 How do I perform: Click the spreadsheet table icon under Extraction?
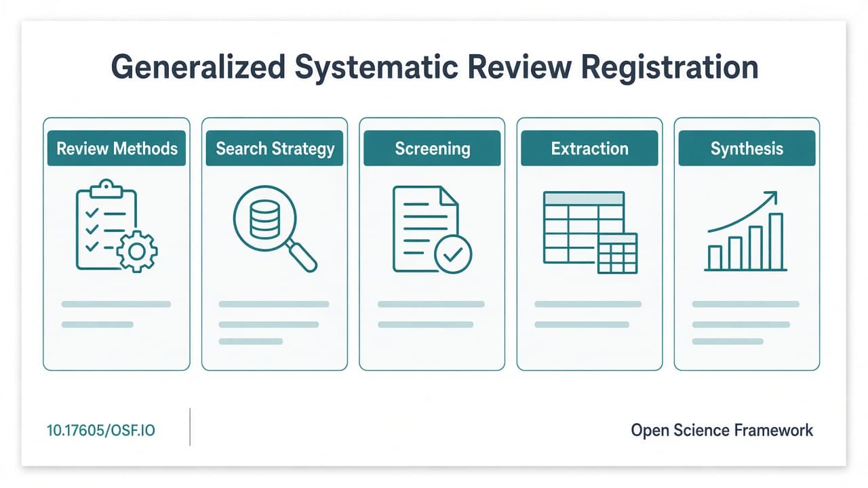point(590,232)
